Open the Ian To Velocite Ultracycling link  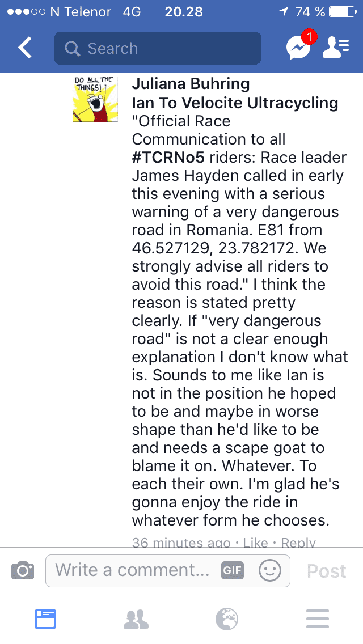pos(235,103)
